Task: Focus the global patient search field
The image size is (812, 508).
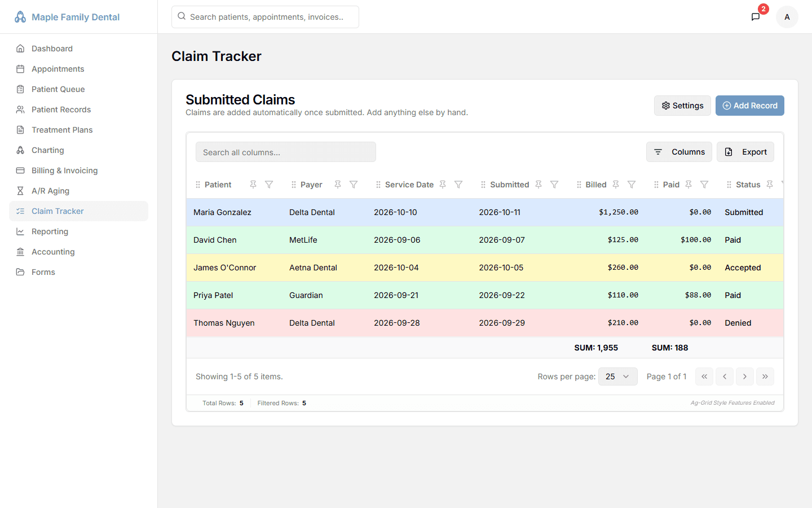Action: point(265,17)
